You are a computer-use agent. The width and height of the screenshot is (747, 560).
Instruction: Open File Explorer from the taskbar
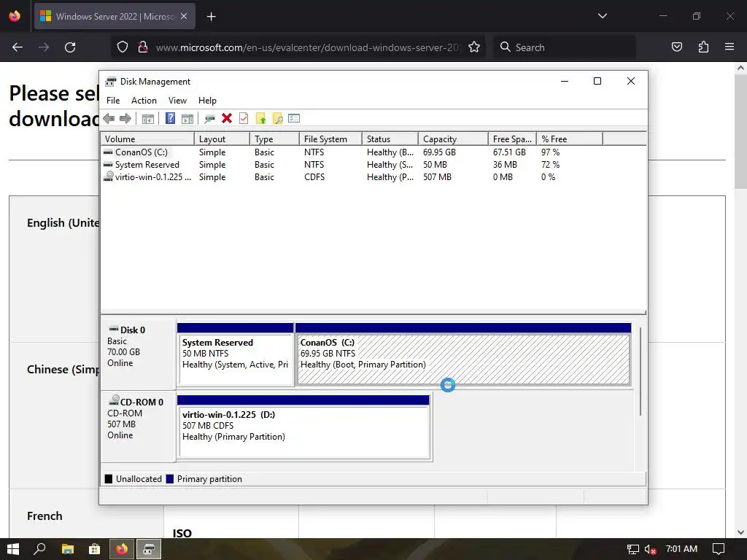[x=68, y=549]
